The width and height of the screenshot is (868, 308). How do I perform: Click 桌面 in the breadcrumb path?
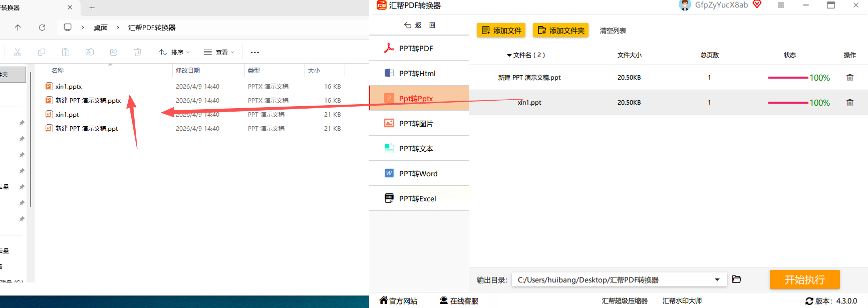(x=101, y=28)
